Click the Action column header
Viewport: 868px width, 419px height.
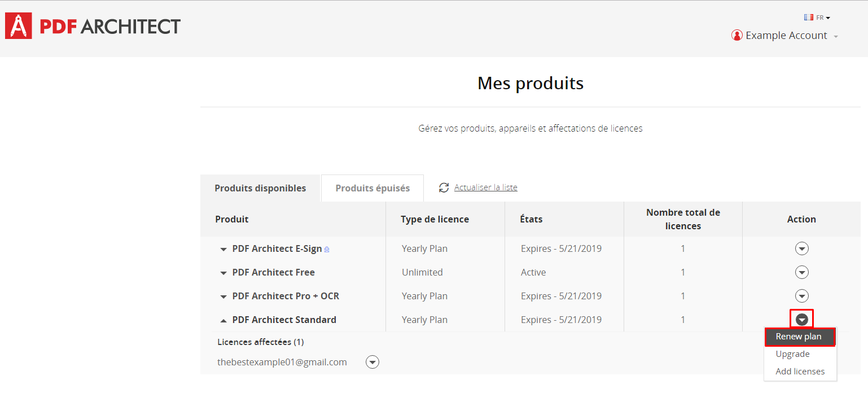(801, 219)
